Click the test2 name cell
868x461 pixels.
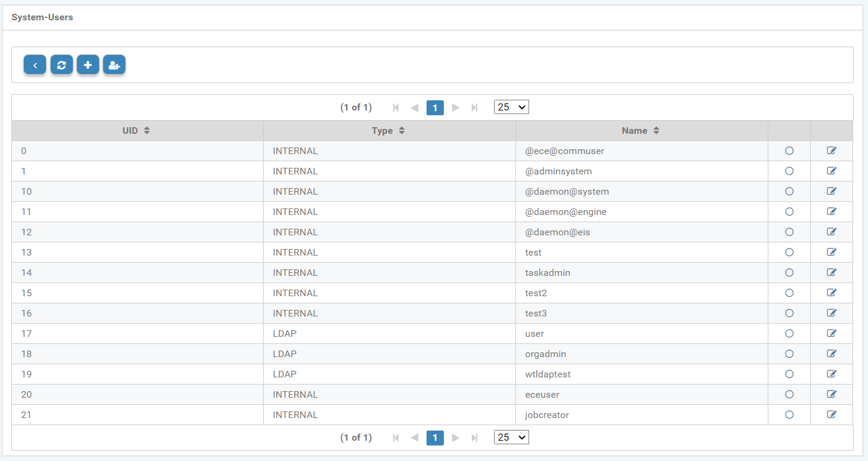(536, 293)
